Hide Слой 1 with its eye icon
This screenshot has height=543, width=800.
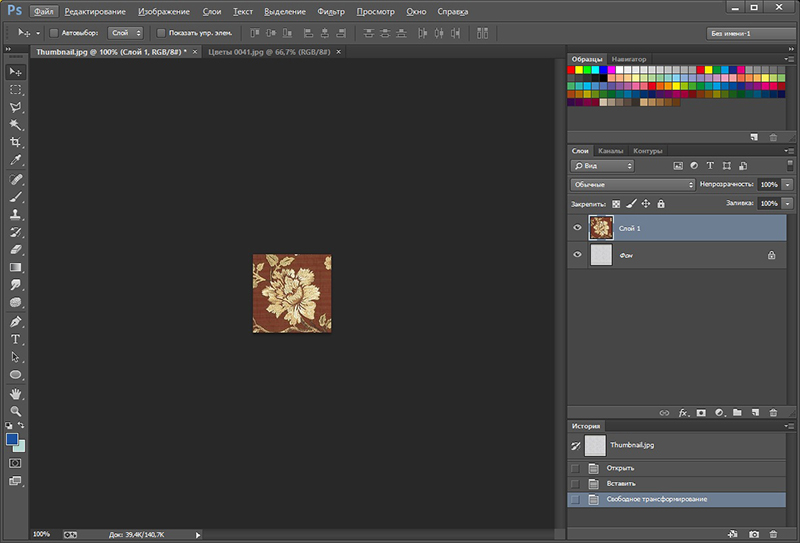click(577, 228)
